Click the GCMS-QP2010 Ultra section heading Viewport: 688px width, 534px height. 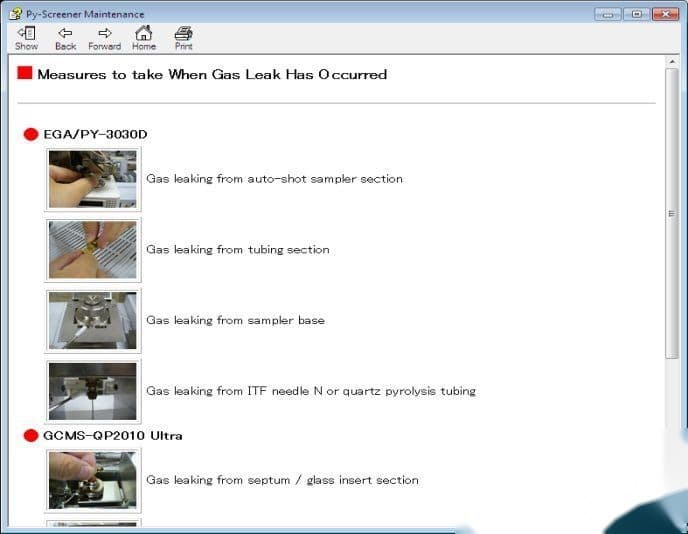pos(113,436)
